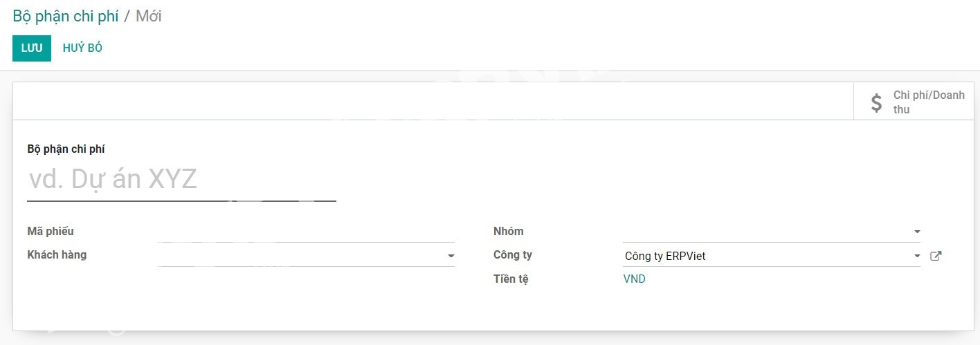This screenshot has height=345, width=980.
Task: Follow the VND currency link
Action: tap(635, 279)
